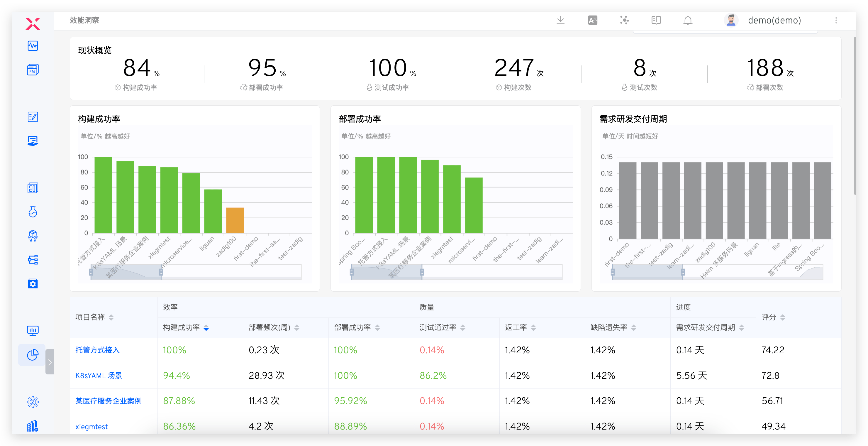Click the 某医疗服务企业案例 project link
The image size is (868, 446).
(108, 401)
